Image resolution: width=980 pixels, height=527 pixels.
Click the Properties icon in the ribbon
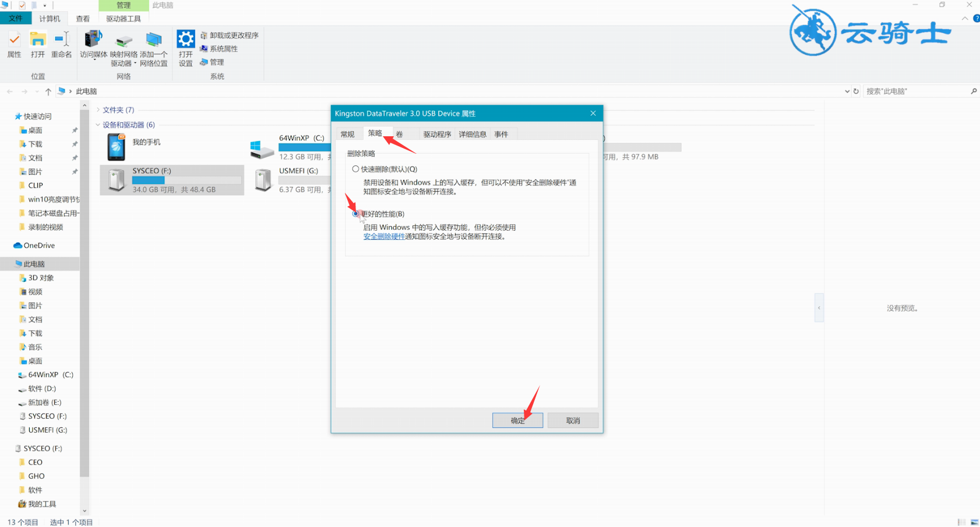click(x=14, y=45)
